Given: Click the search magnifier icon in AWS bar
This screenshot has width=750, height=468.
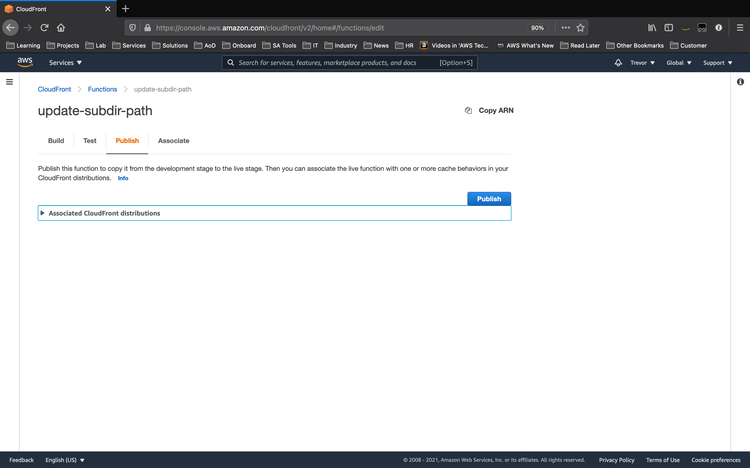Looking at the screenshot, I should [231, 63].
